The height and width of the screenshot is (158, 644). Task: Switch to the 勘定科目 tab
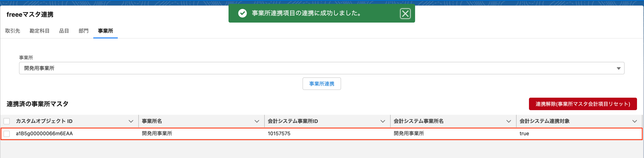click(x=39, y=31)
